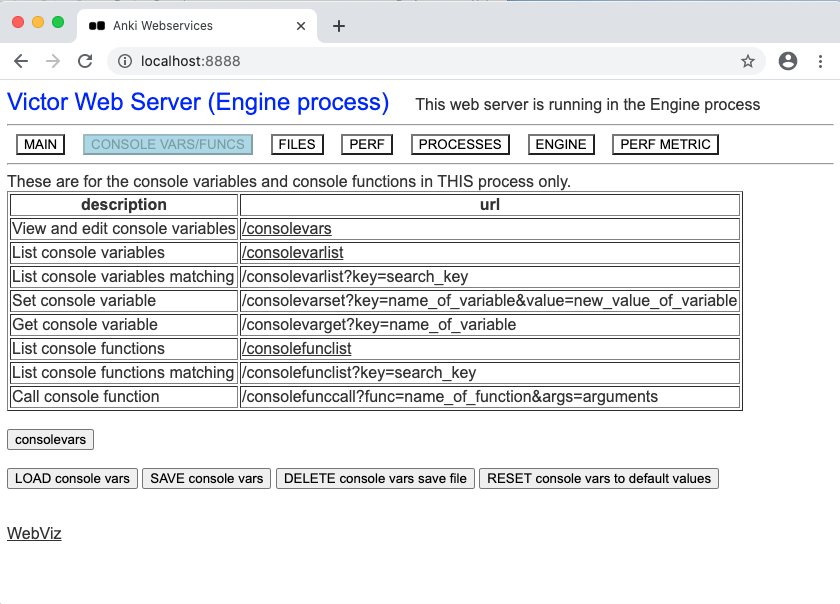Click RESET console vars to default values
Screen dimensions: 840x604
(598, 478)
